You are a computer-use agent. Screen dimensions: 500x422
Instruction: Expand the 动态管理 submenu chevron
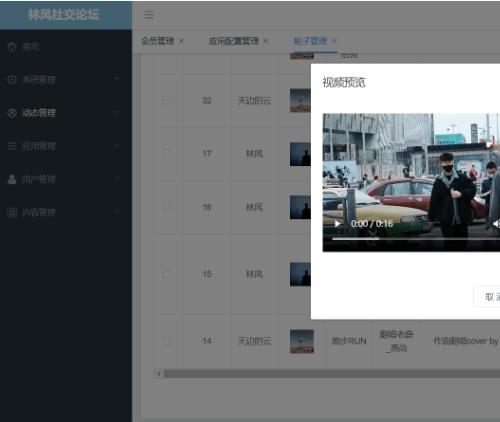pos(116,112)
